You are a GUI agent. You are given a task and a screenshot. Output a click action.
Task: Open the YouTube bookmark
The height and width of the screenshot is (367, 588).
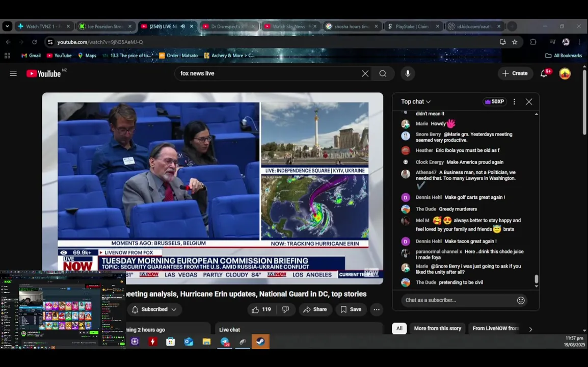[59, 56]
